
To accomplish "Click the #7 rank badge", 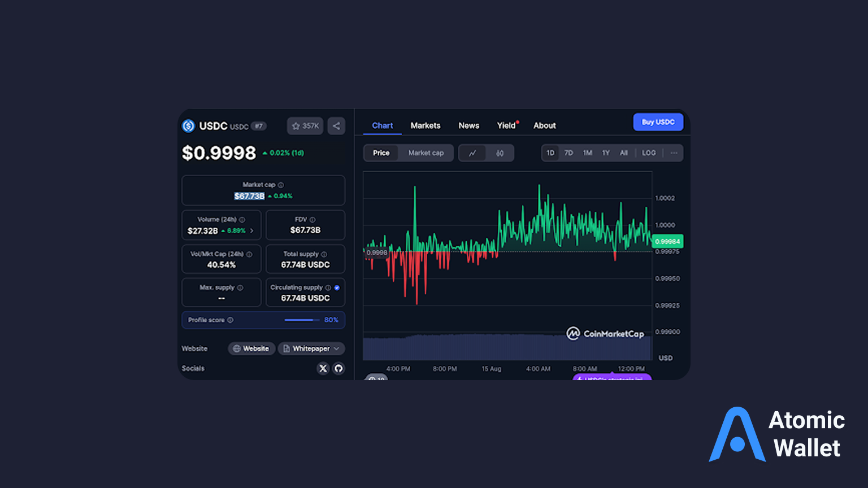I will 259,126.
